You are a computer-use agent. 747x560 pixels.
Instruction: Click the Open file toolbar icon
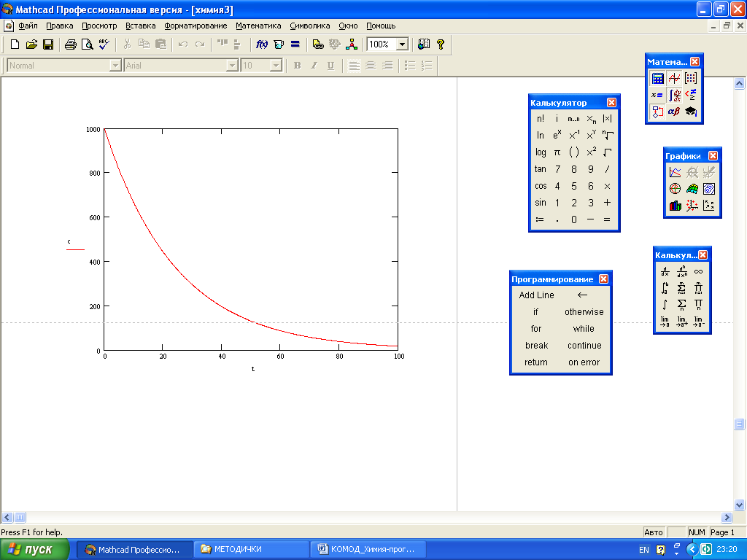(31, 44)
